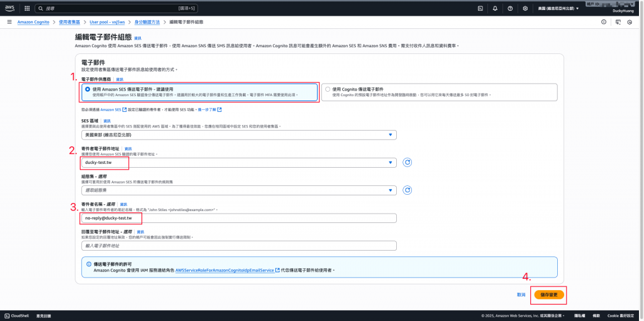644x321 pixels.
Task: Click the 取消 button
Action: coord(521,295)
